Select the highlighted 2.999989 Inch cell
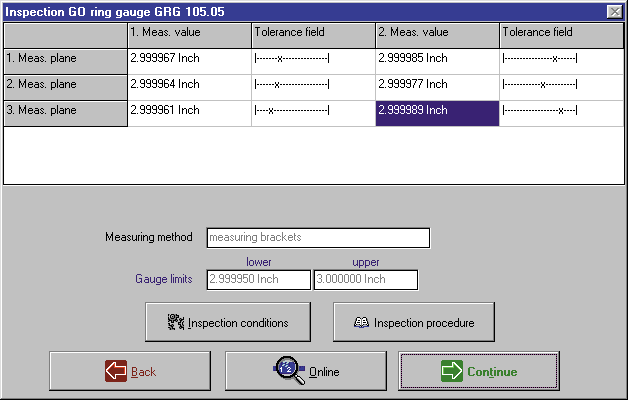The width and height of the screenshot is (628, 400). click(437, 113)
